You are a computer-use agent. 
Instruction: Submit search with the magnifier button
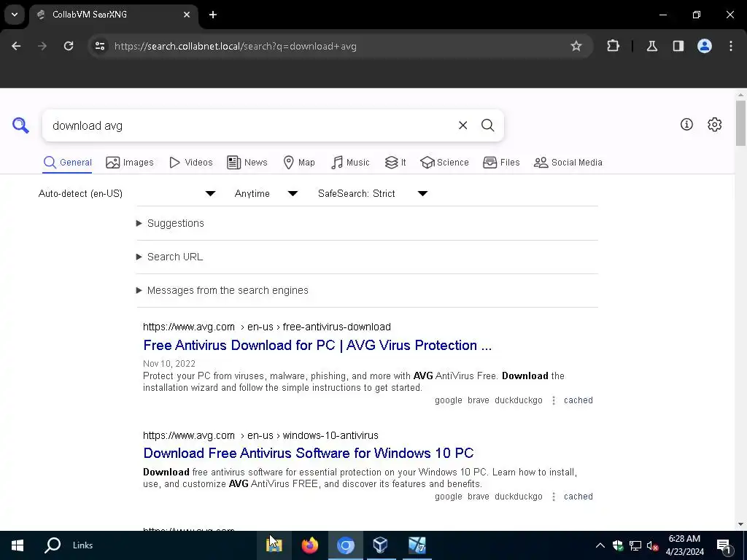487,125
